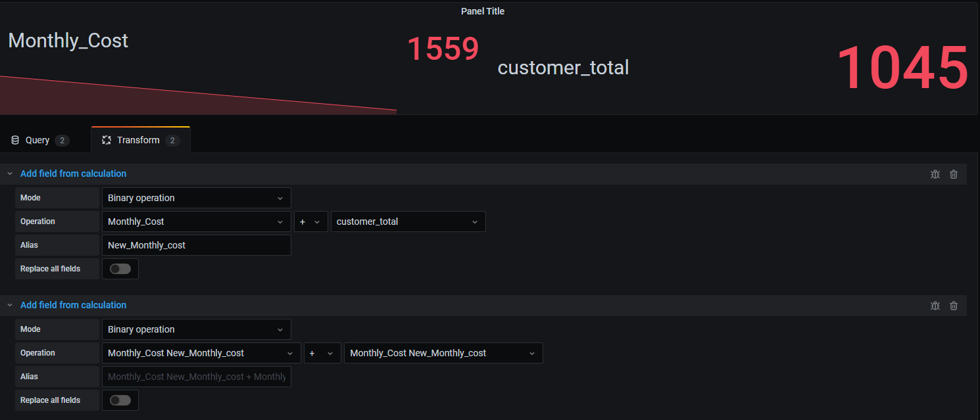Click the Monthly_Cost stat label
The height and width of the screenshot is (420, 980).
(68, 41)
